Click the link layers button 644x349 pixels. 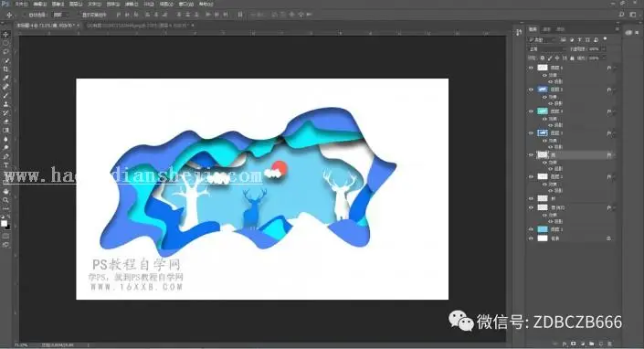pos(555,344)
